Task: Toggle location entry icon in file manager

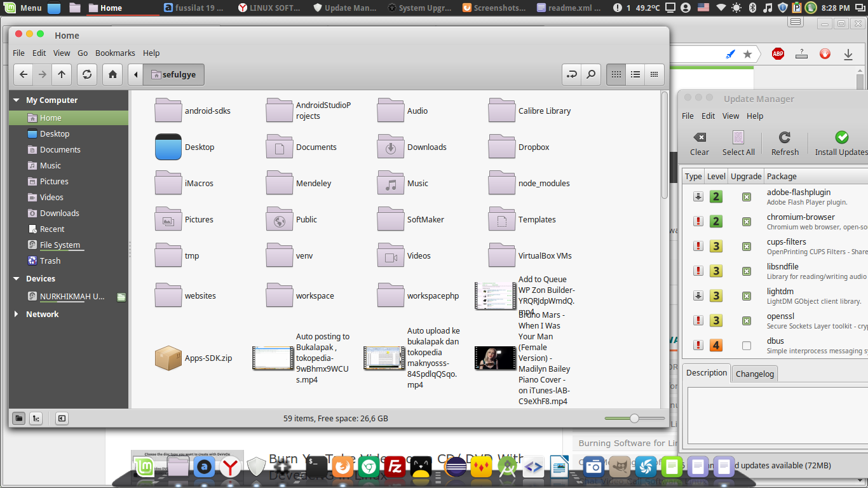Action: (x=571, y=74)
